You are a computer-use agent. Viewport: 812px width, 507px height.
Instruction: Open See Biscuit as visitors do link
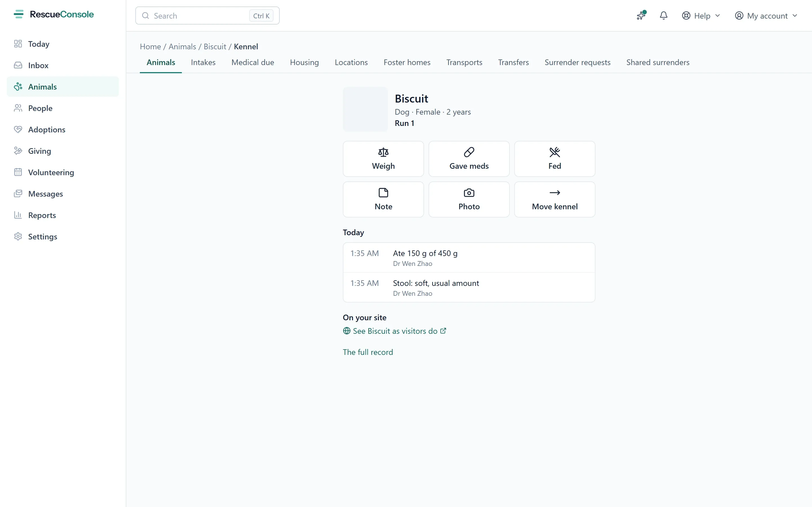pyautogui.click(x=395, y=331)
